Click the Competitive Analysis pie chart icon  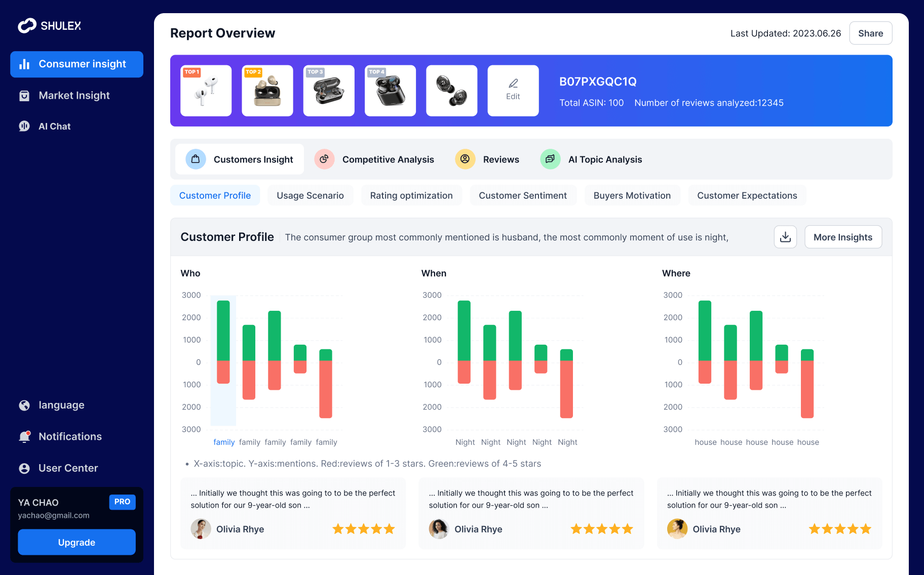pyautogui.click(x=324, y=159)
